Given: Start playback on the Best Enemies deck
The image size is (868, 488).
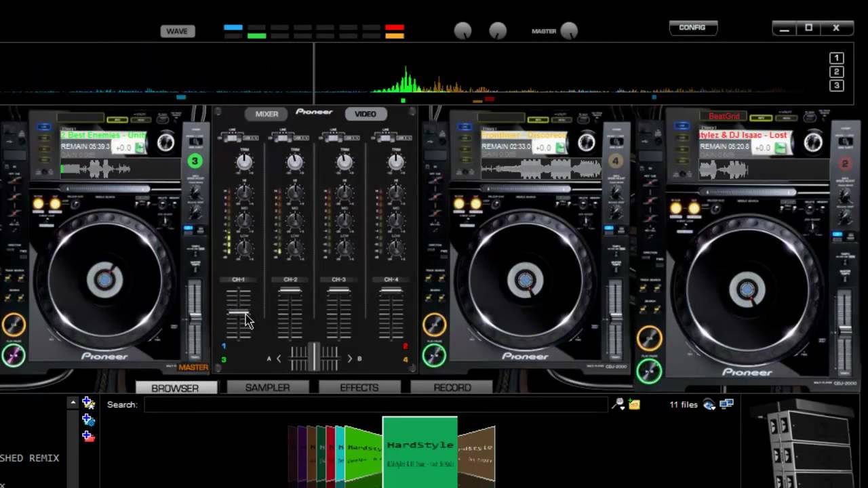Looking at the screenshot, I should coord(12,354).
